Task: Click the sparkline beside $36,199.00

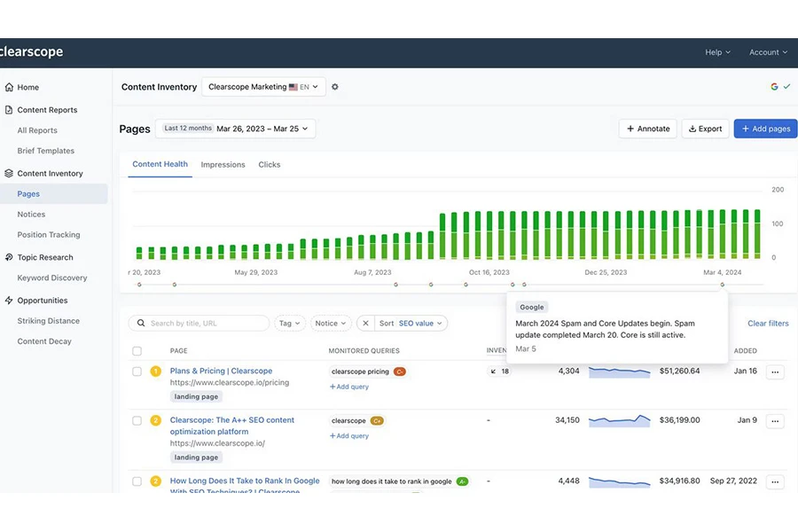Action: 620,420
